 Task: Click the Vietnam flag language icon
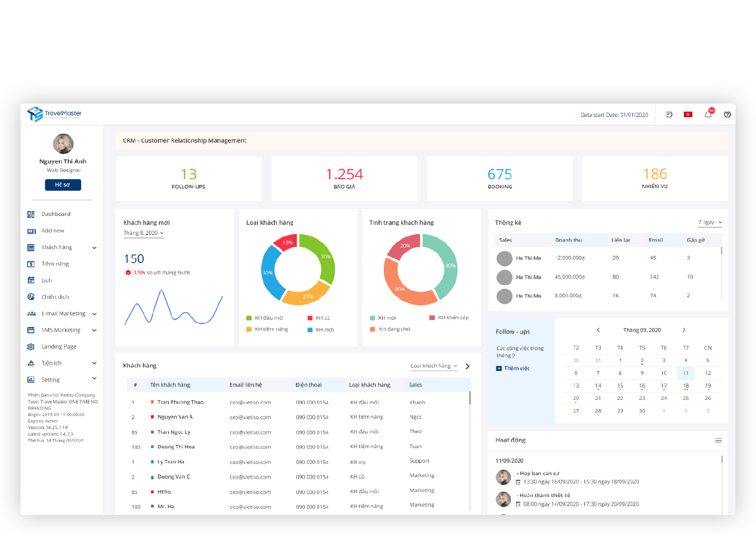pos(688,114)
